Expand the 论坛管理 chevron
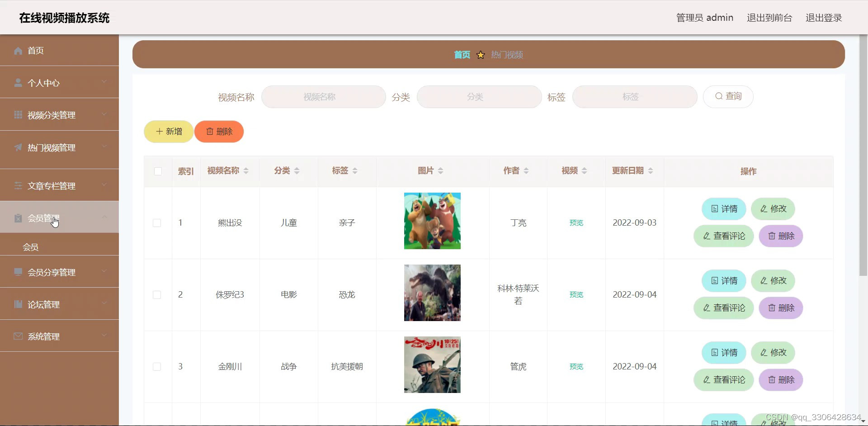 coord(104,303)
